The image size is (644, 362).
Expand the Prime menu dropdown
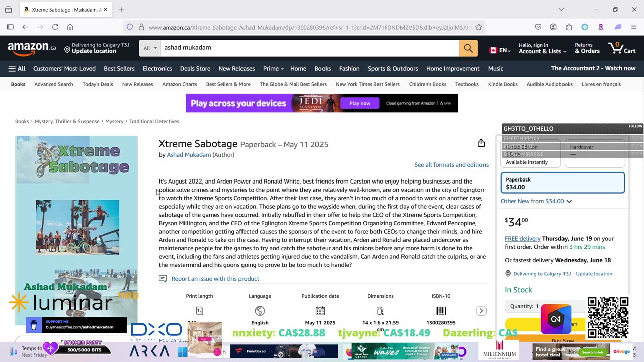pyautogui.click(x=273, y=69)
